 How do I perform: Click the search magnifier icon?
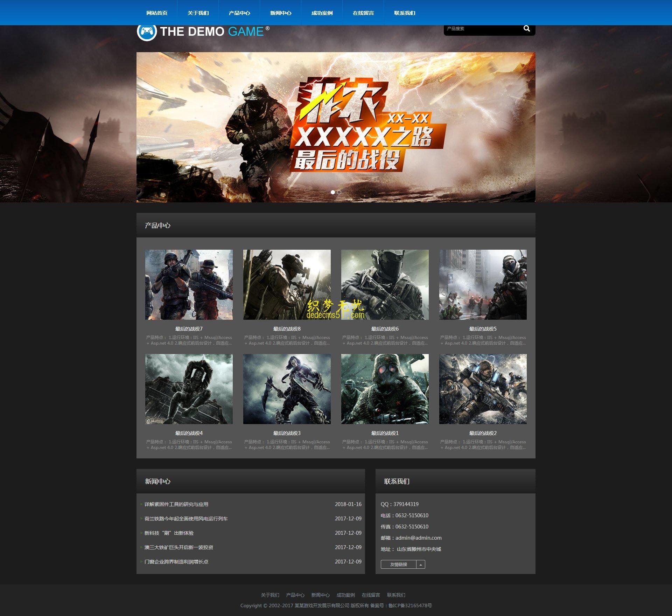click(x=526, y=29)
